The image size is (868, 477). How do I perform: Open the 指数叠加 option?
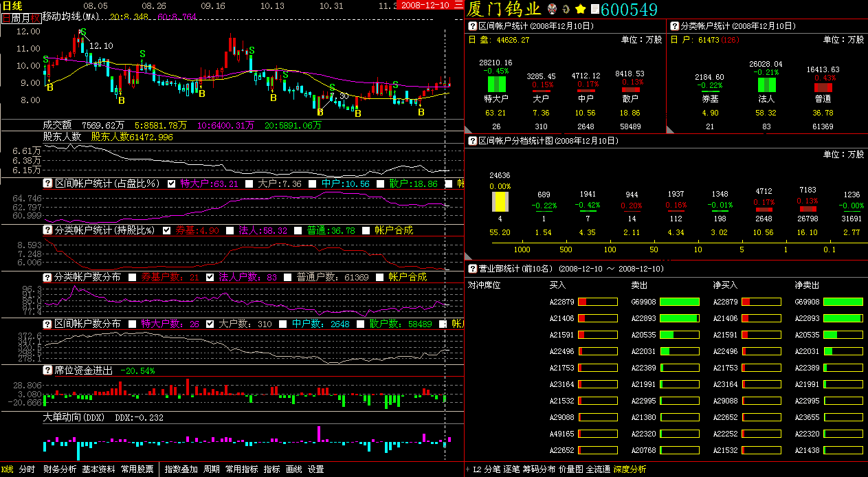coord(182,469)
